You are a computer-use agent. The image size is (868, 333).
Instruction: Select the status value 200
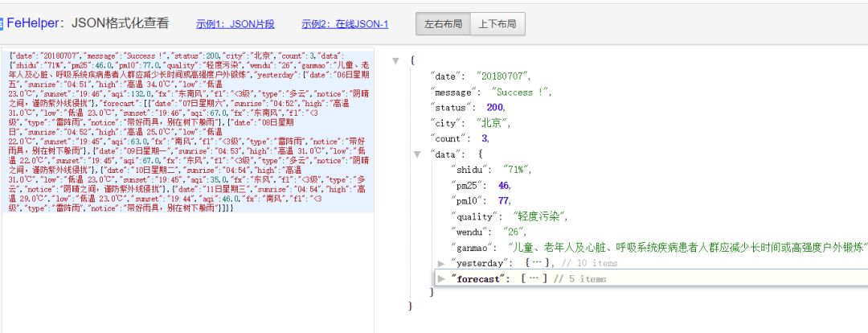(x=494, y=108)
